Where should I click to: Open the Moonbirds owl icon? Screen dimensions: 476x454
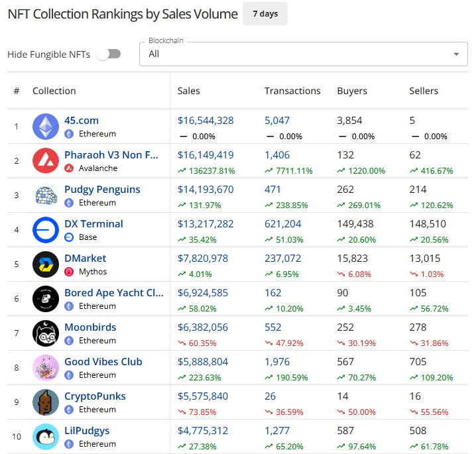point(46,333)
